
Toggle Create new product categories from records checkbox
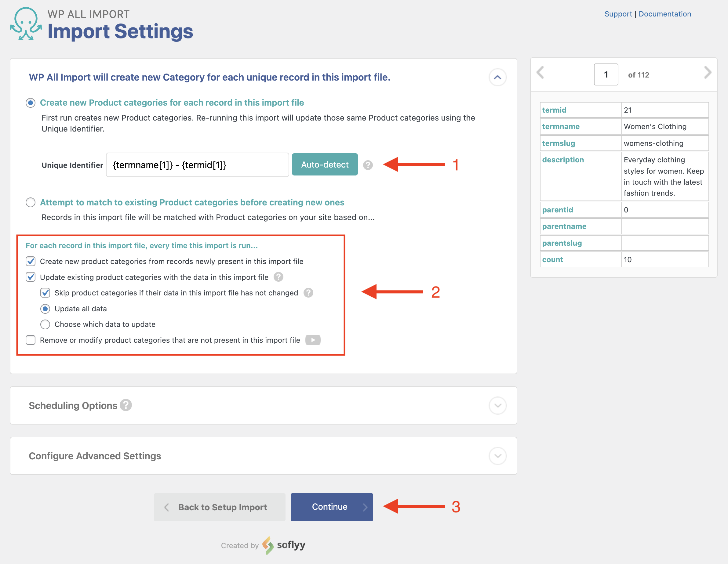31,261
